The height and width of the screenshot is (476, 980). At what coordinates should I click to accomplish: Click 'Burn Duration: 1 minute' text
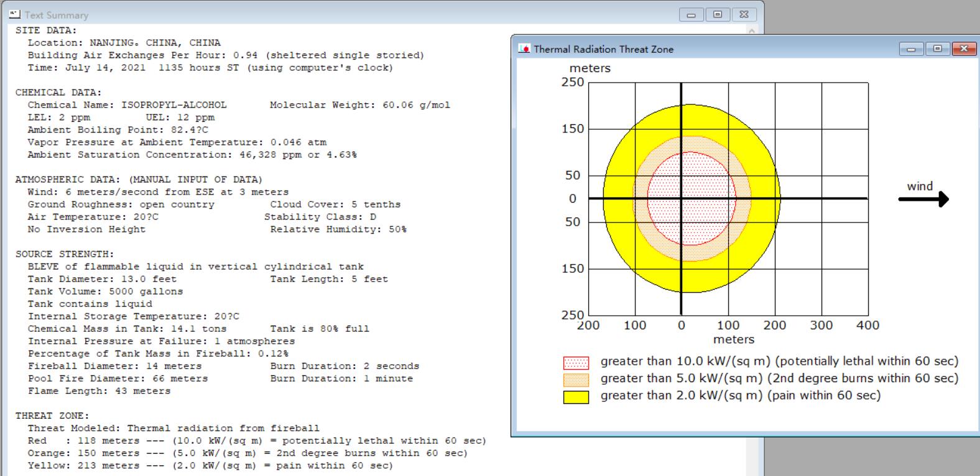pos(341,378)
